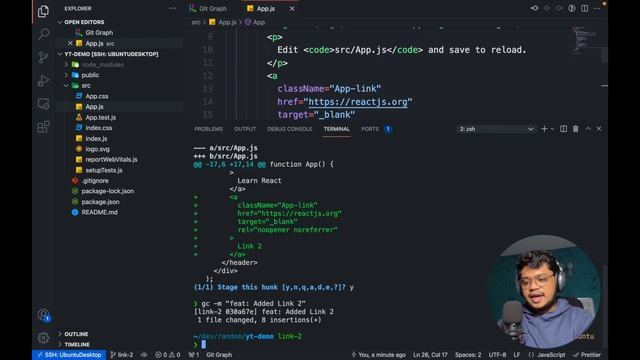Open the https://reactjs.org link in editor
Screen dimensions: 640x360
coord(358,102)
